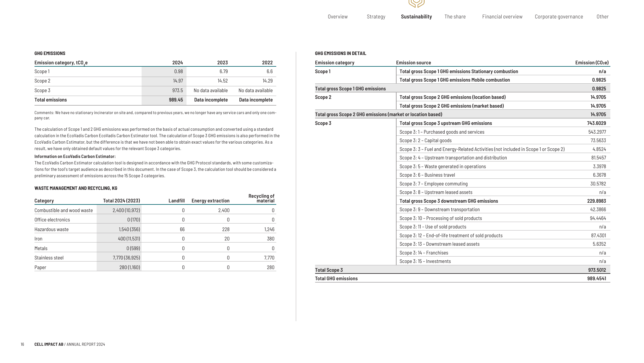Select 'Scope 3: 6 – Business travel' row
644x363 pixels.
pos(503,175)
